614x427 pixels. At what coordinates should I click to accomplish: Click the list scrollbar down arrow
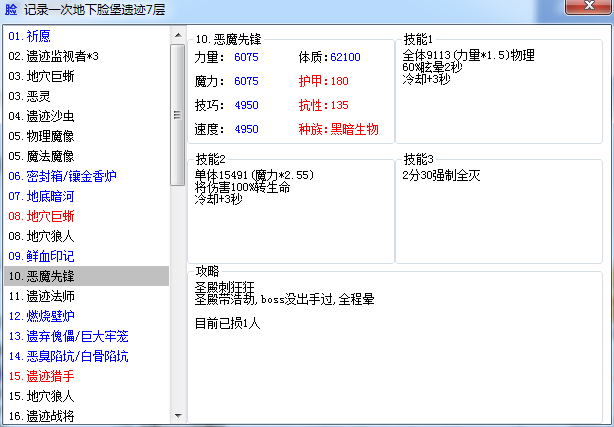[178, 415]
